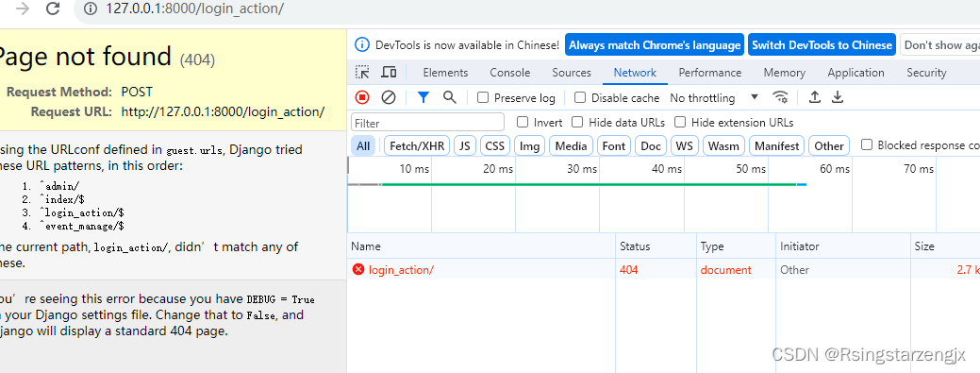Open network search magnifier
Image resolution: width=980 pixels, height=373 pixels.
449,97
